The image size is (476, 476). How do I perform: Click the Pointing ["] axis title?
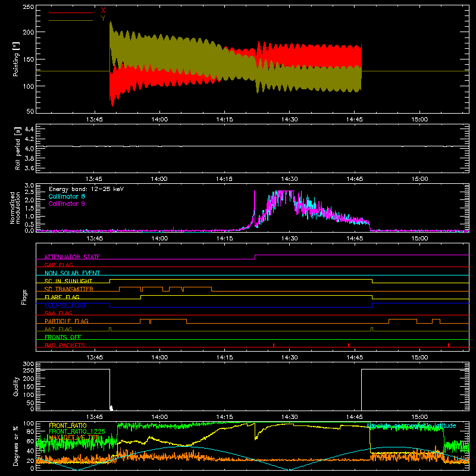click(x=16, y=59)
